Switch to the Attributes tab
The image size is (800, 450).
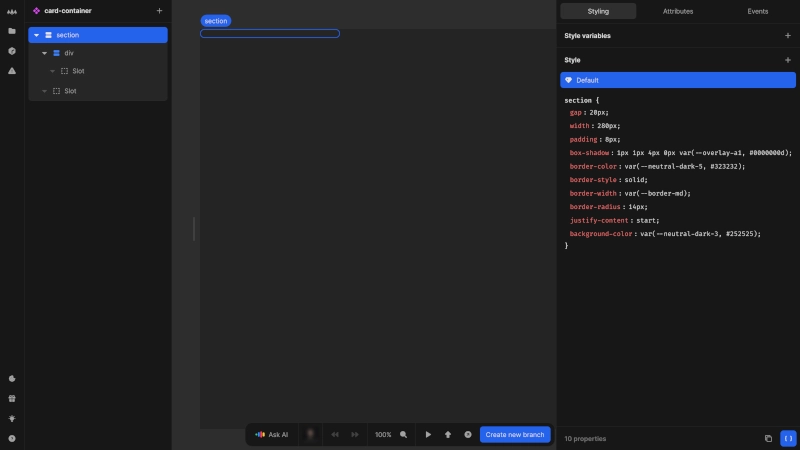click(x=678, y=11)
